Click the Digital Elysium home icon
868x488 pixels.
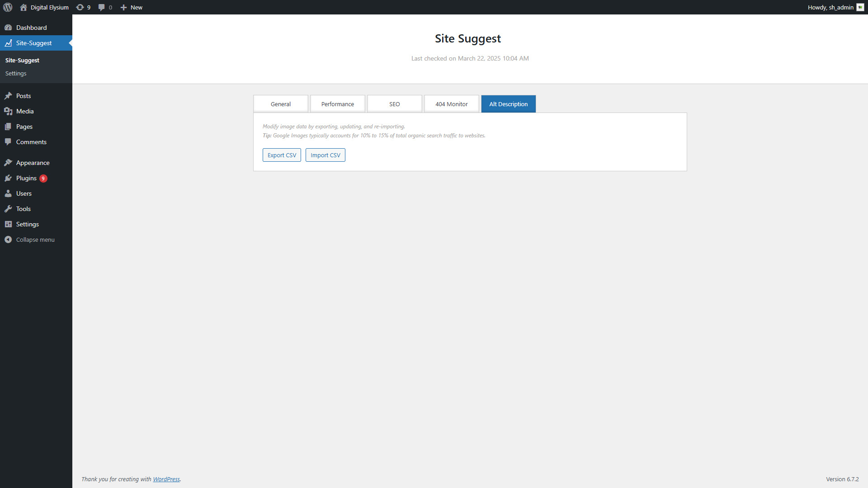pos(24,7)
